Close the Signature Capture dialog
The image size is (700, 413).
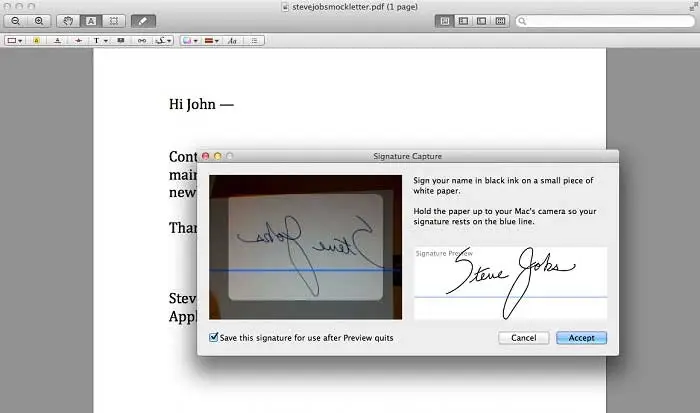(205, 156)
